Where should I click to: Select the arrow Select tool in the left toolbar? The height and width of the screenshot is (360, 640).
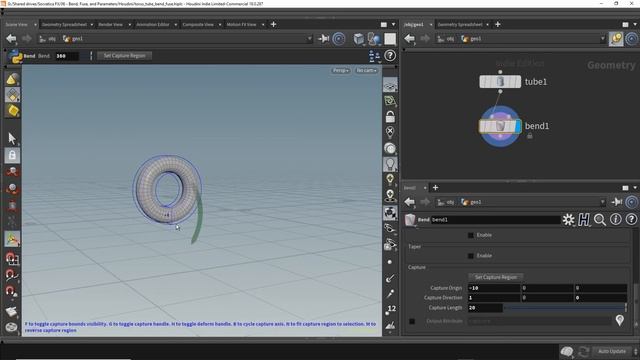(x=12, y=138)
